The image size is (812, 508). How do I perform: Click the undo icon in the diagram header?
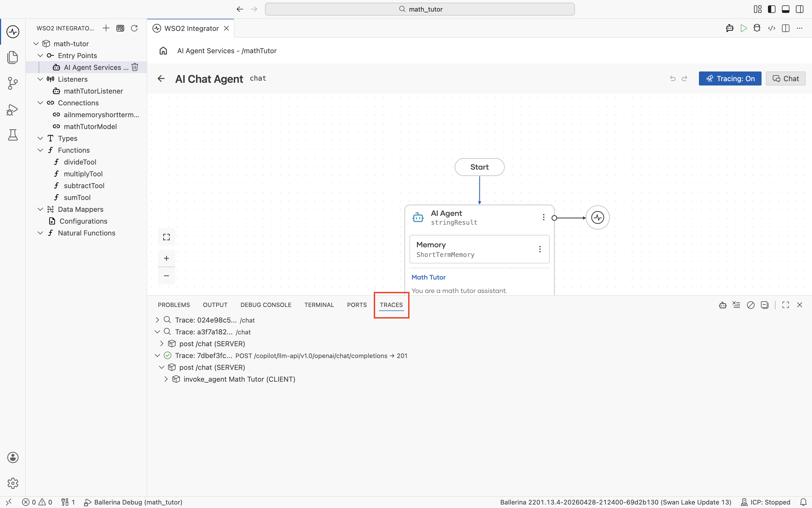673,78
